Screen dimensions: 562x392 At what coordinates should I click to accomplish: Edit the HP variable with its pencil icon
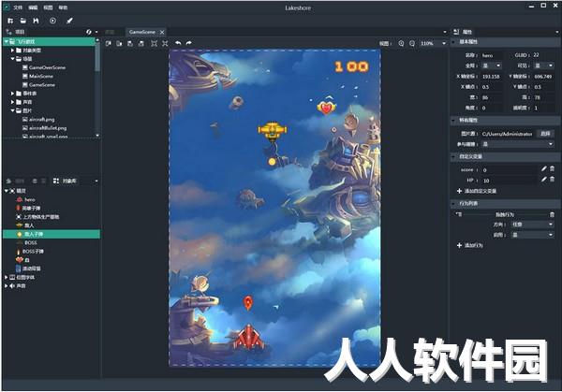(544, 180)
